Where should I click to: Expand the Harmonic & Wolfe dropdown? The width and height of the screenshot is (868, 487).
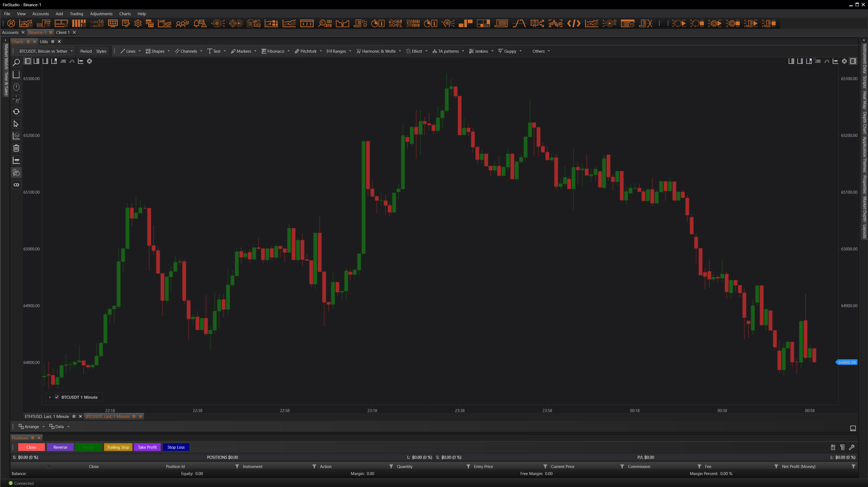click(x=400, y=51)
